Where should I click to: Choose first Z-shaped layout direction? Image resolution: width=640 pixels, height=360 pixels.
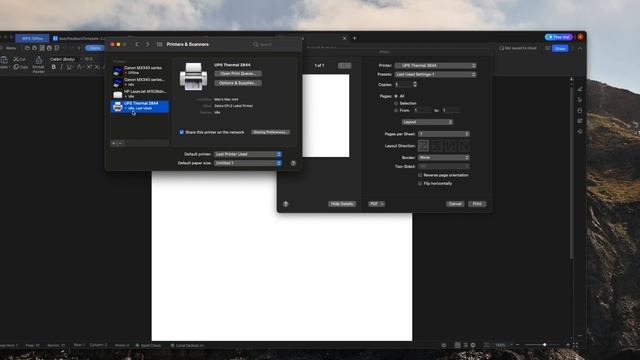click(x=423, y=146)
